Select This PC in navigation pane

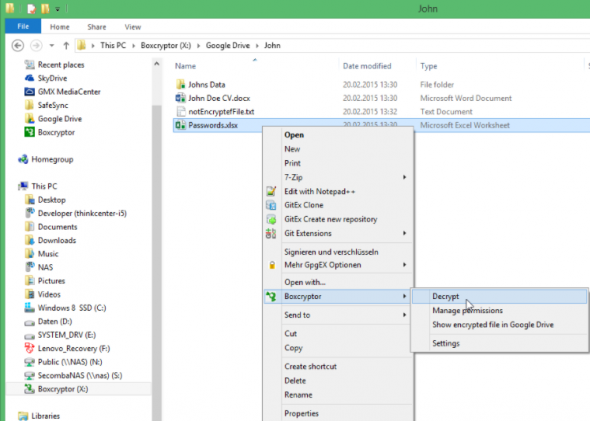click(44, 186)
